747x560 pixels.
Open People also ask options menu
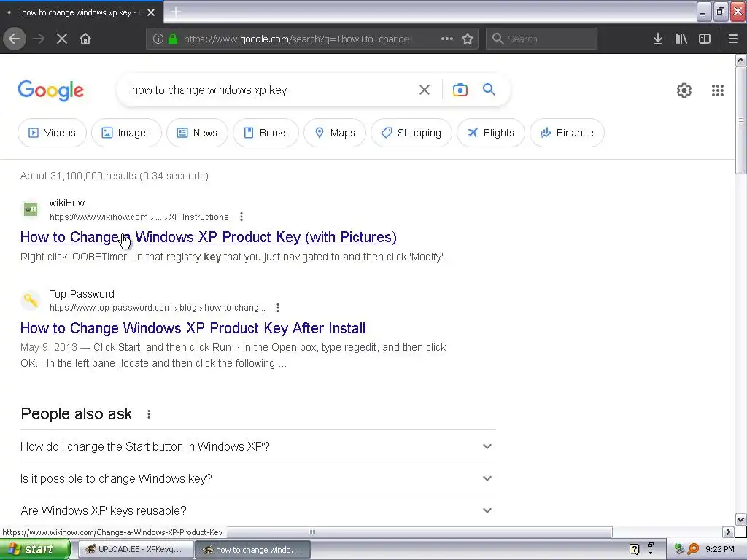click(x=149, y=414)
